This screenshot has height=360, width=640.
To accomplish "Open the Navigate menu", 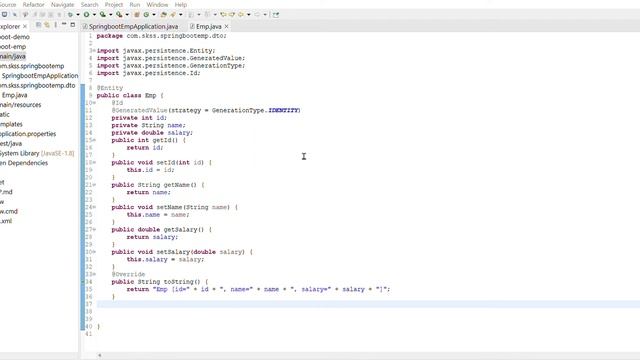I will point(62,4).
